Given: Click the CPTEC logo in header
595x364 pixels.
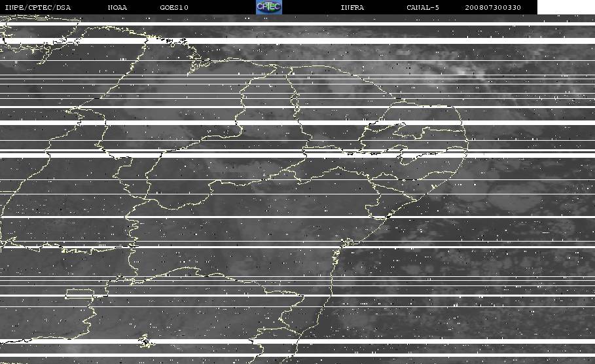Looking at the screenshot, I should point(268,7).
